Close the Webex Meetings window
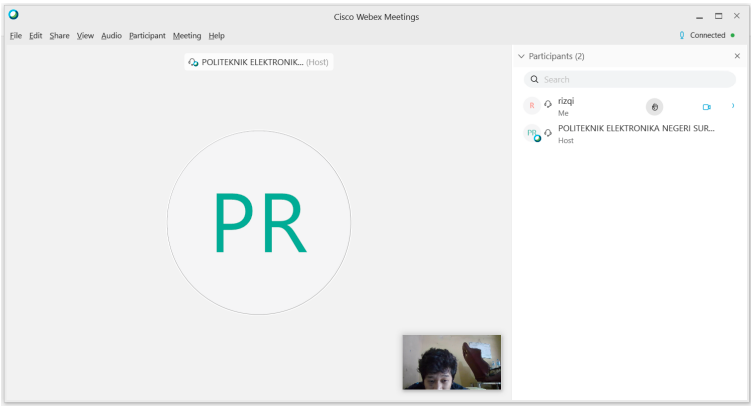This screenshot has width=754, height=410. point(737,16)
